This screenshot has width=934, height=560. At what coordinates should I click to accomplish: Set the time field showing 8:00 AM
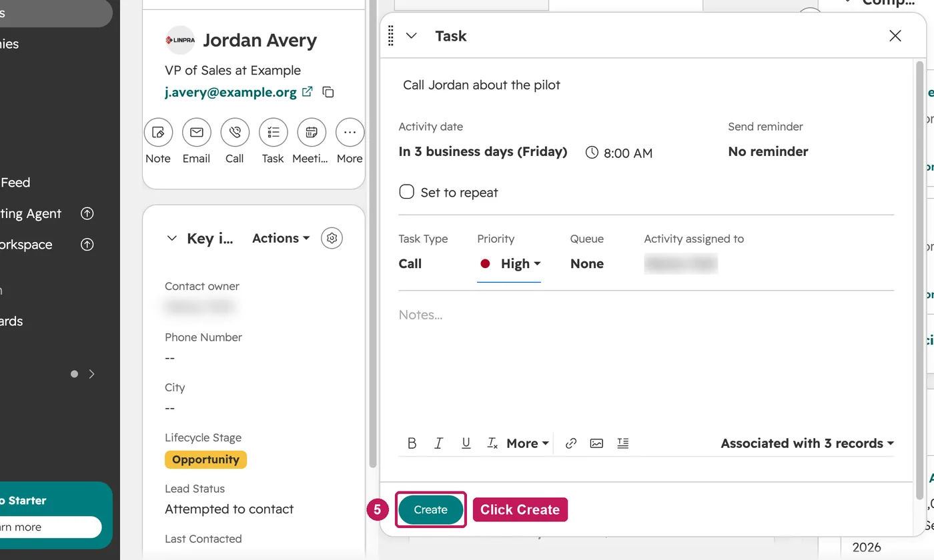tap(628, 153)
